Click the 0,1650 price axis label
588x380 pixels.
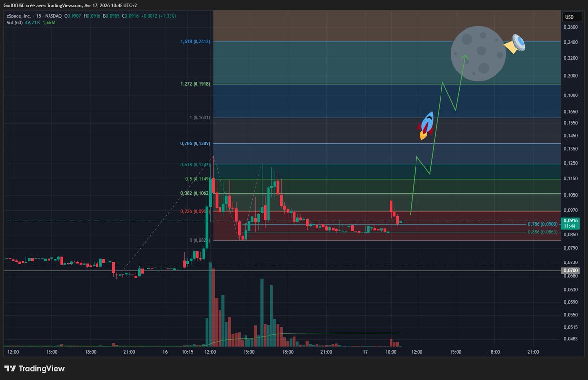tap(570, 112)
